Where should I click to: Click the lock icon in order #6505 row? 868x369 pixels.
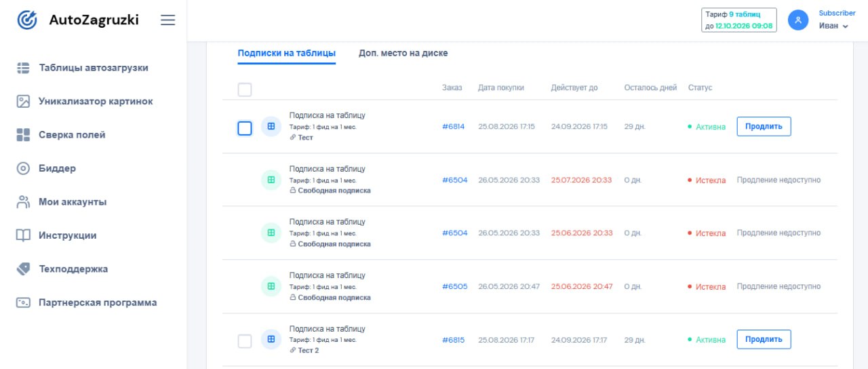292,297
